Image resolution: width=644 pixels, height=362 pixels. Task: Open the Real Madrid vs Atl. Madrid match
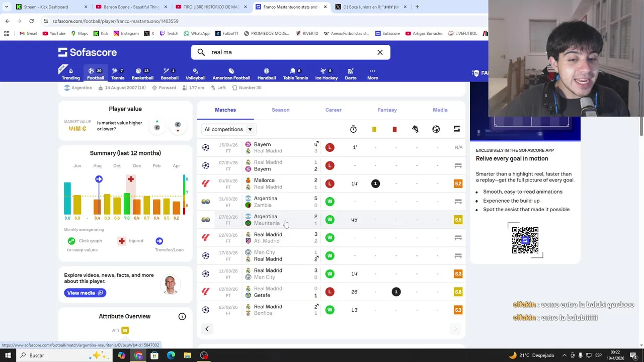pyautogui.click(x=331, y=237)
